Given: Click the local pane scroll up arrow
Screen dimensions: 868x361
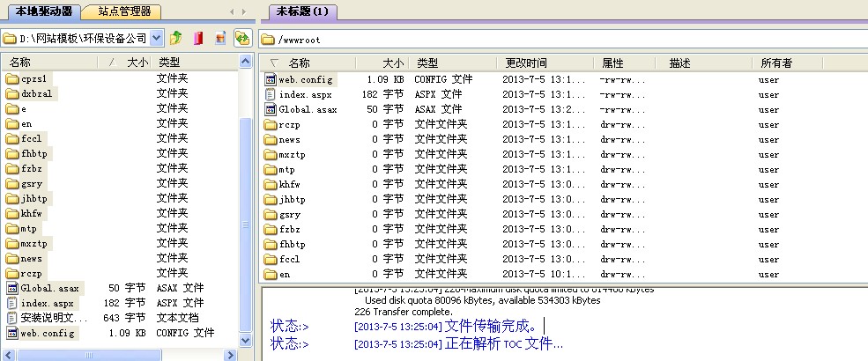Looking at the screenshot, I should pyautogui.click(x=246, y=77).
